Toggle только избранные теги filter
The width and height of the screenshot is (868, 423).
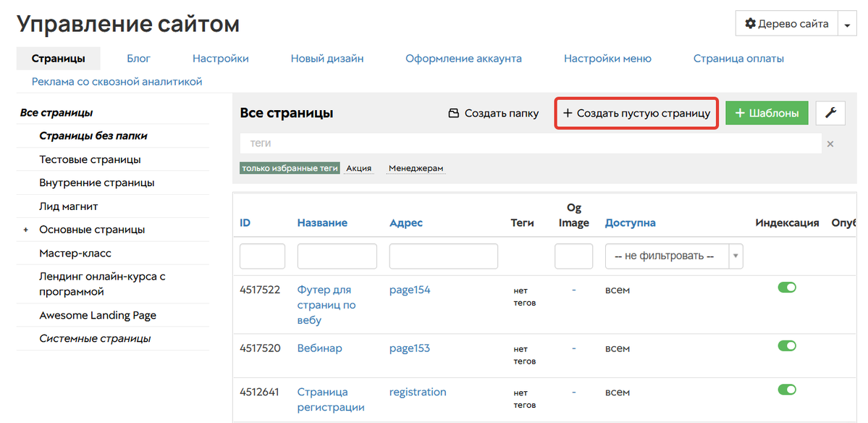tap(290, 168)
